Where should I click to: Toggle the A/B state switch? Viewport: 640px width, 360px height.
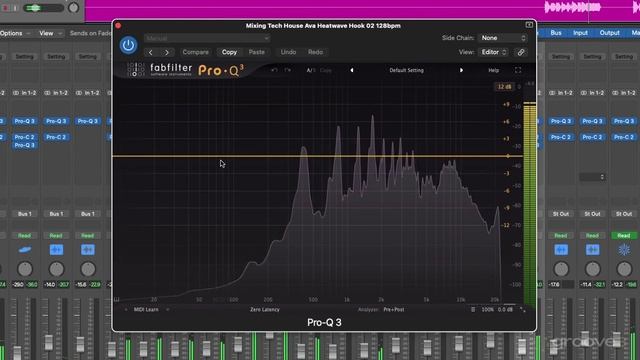pyautogui.click(x=311, y=70)
